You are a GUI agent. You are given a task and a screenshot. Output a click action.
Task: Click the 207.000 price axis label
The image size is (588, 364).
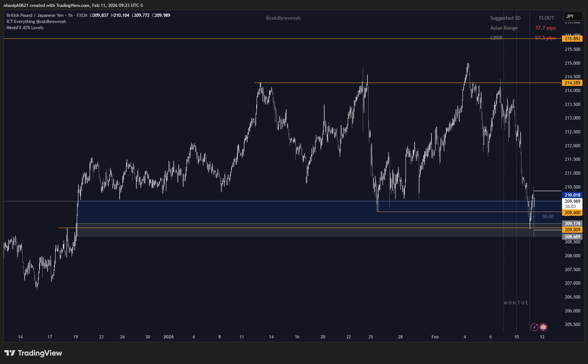tap(573, 283)
